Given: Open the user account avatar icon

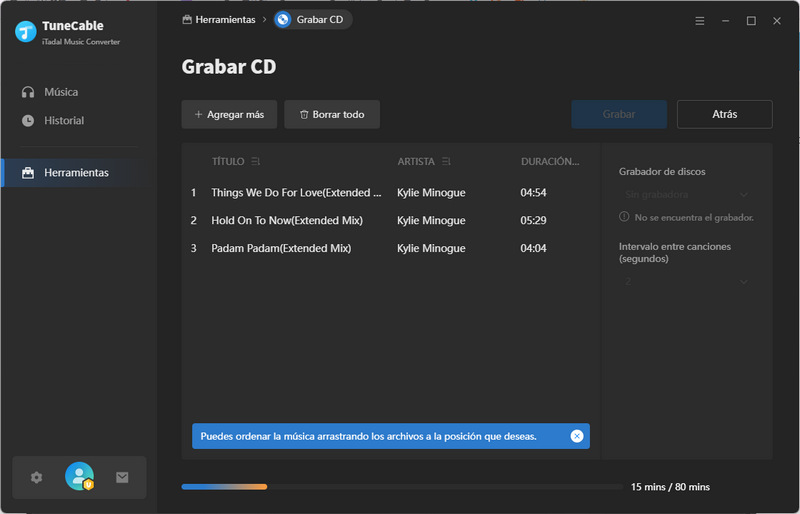Looking at the screenshot, I should [80, 476].
